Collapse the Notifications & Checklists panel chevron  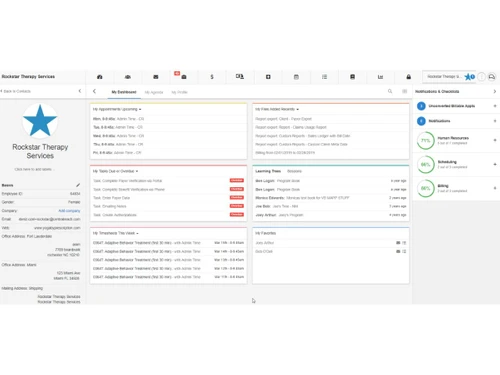point(495,91)
